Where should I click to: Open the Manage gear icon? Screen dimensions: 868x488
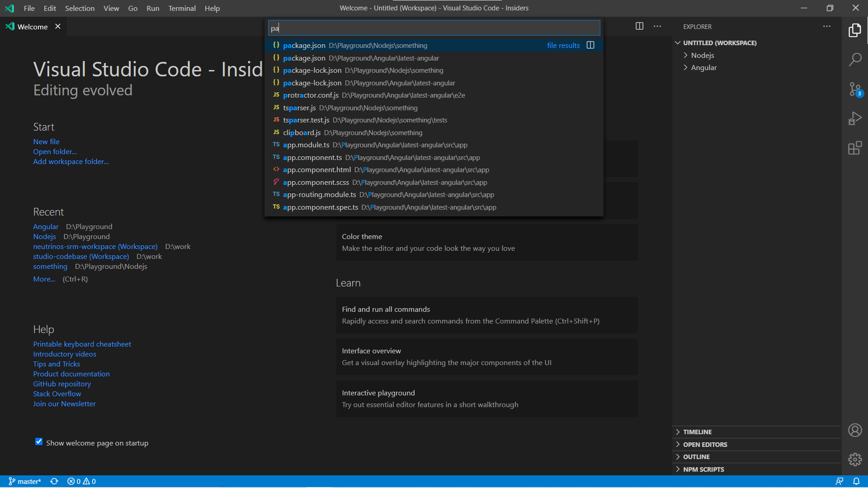[854, 460]
